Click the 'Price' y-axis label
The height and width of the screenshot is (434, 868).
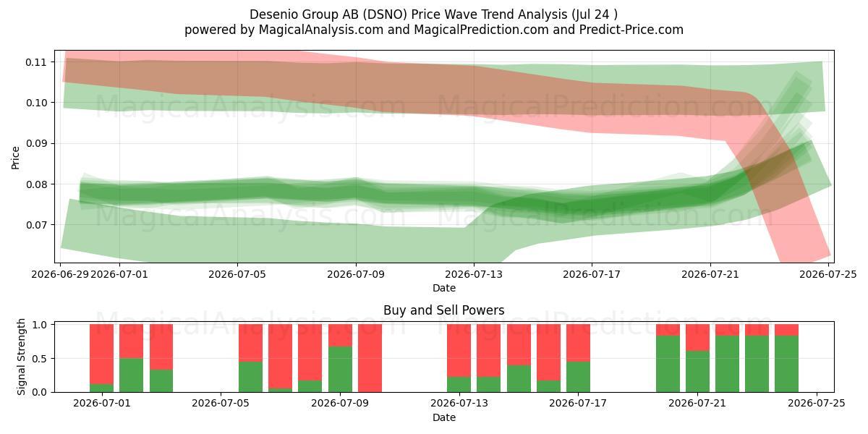pyautogui.click(x=16, y=156)
